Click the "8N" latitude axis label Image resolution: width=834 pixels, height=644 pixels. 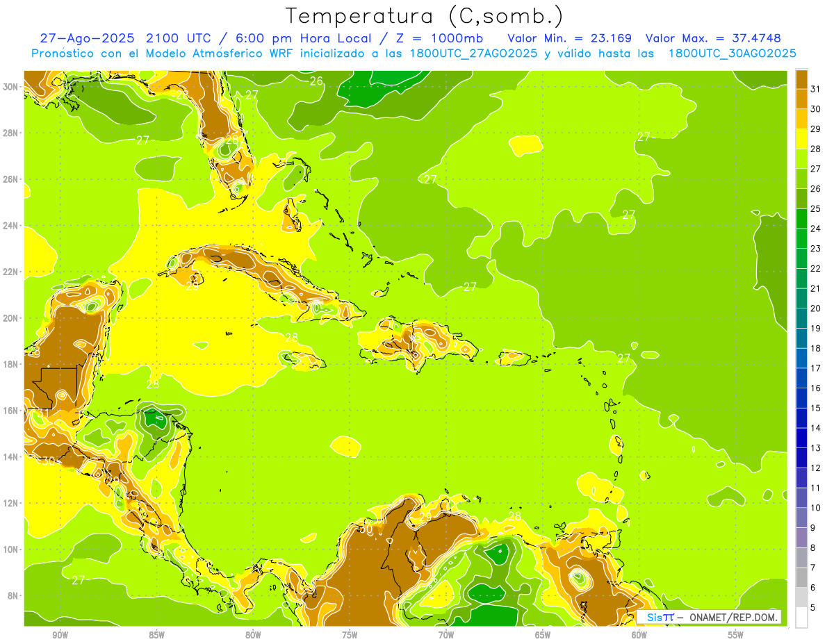click(14, 595)
